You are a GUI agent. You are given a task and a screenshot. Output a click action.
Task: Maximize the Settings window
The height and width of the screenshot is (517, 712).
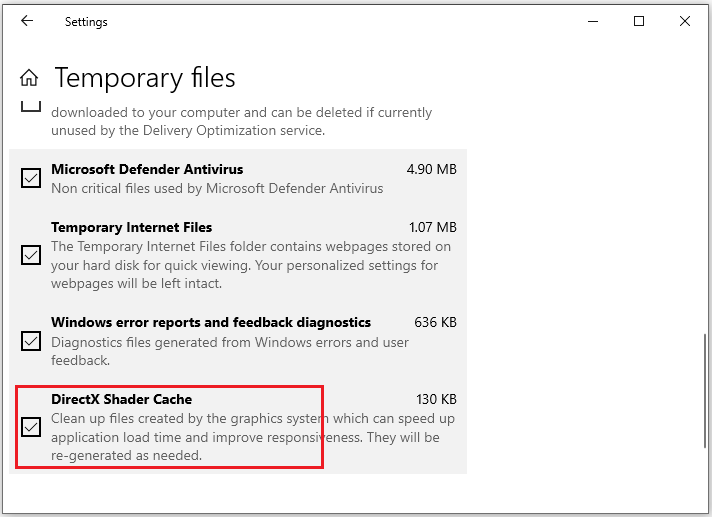click(x=639, y=21)
